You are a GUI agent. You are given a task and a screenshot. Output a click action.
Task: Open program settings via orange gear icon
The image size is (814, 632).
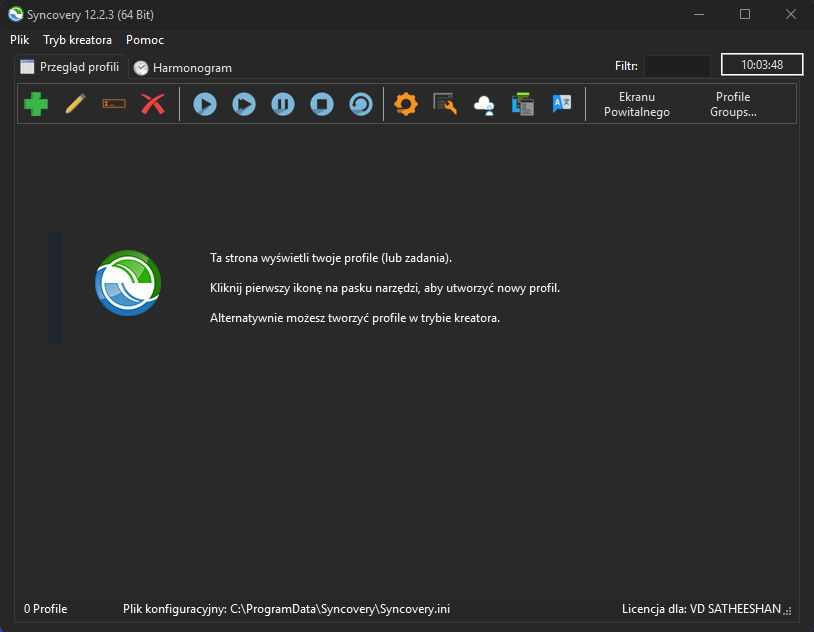406,104
